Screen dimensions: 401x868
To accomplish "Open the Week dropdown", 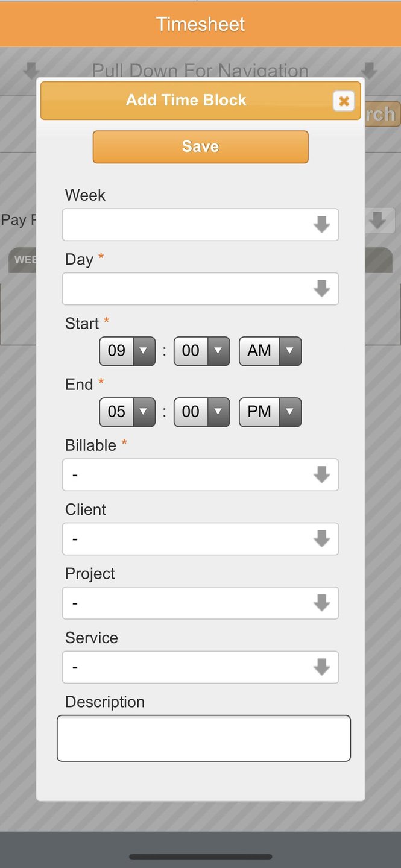I will (x=200, y=225).
